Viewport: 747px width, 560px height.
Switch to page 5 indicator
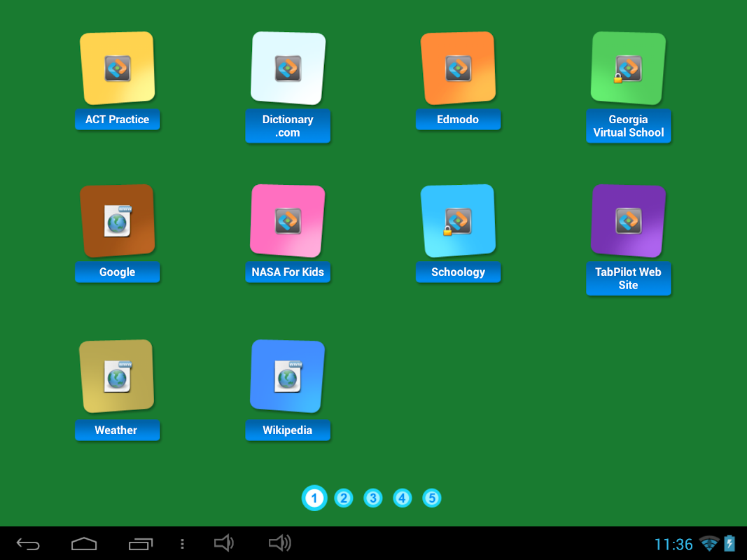tap(432, 498)
